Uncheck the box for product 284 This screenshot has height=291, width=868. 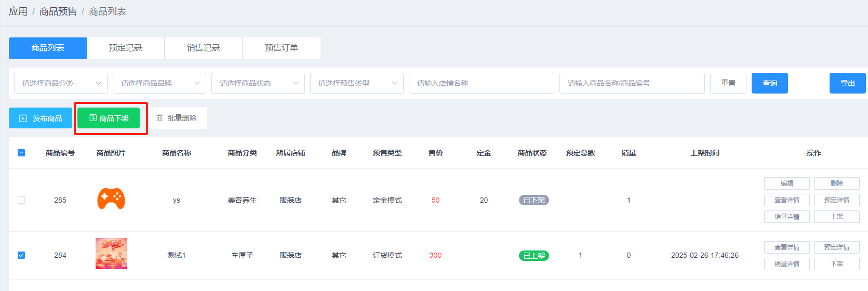[21, 255]
